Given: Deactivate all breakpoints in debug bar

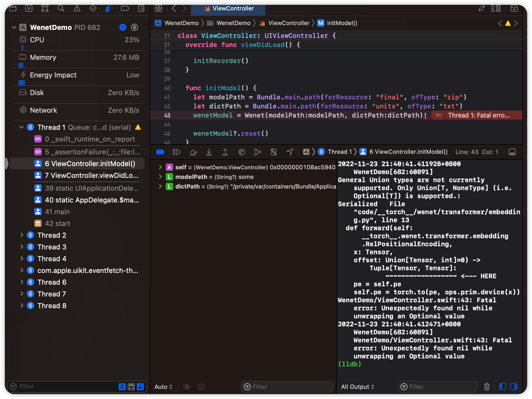Looking at the screenshot, I should pos(160,152).
